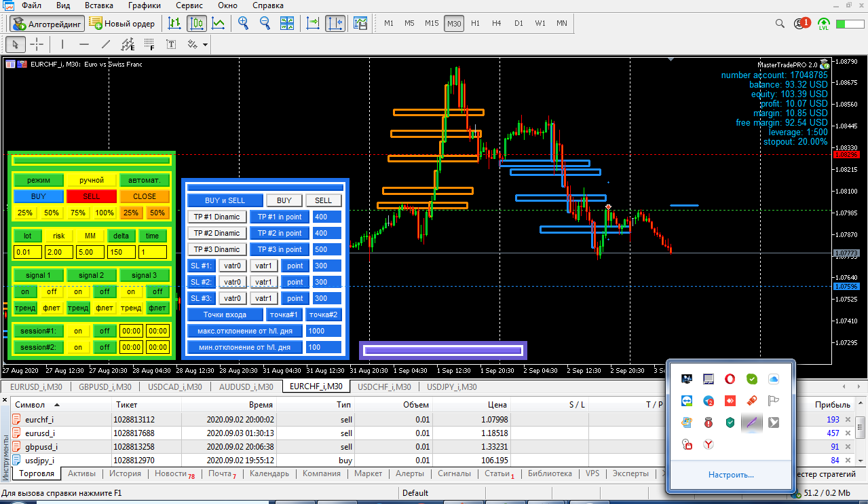Switch to the USDCHF_i,M30 chart tab
The width and height of the screenshot is (868, 504).
(384, 386)
